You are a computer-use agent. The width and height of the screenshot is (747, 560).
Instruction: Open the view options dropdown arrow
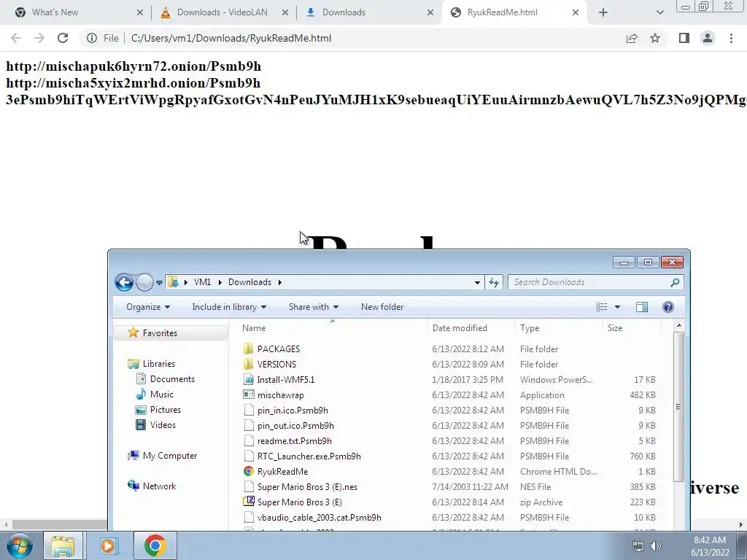pyautogui.click(x=617, y=307)
